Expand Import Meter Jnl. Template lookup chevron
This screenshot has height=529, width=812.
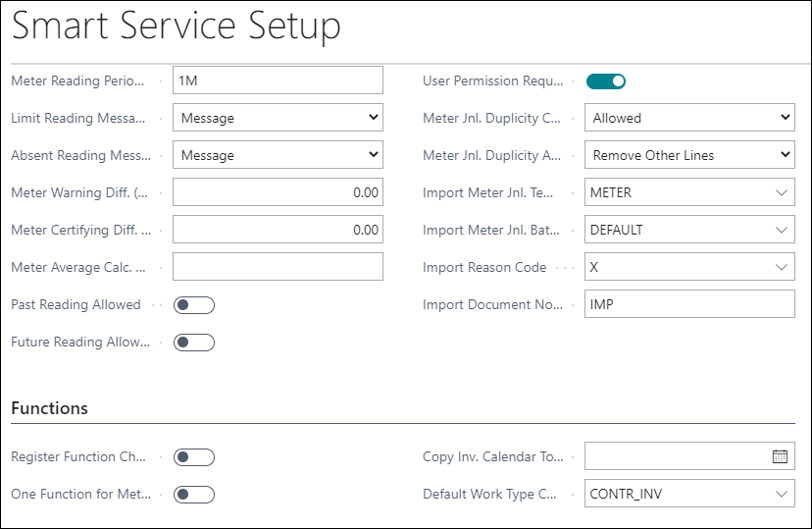(782, 192)
